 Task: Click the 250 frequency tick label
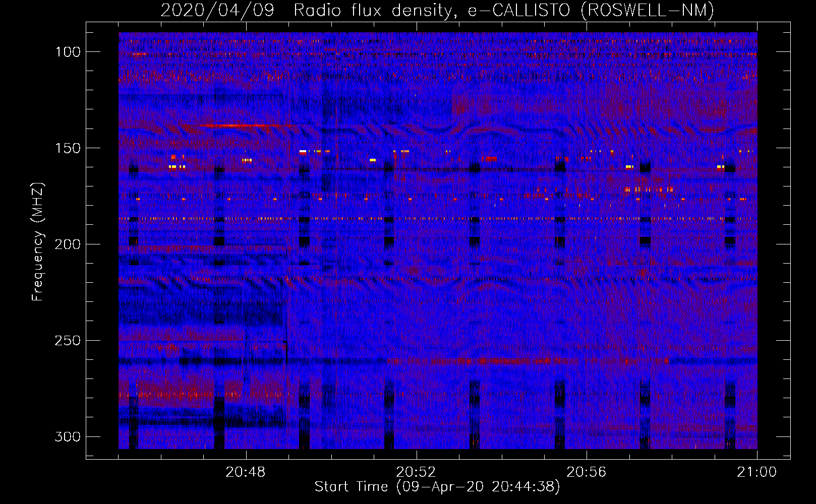68,341
